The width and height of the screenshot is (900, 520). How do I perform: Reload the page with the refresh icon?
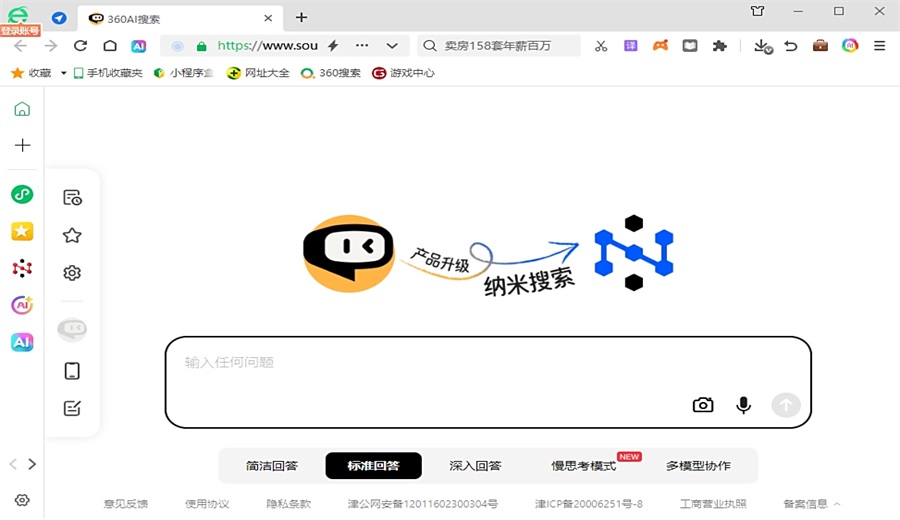coord(80,46)
